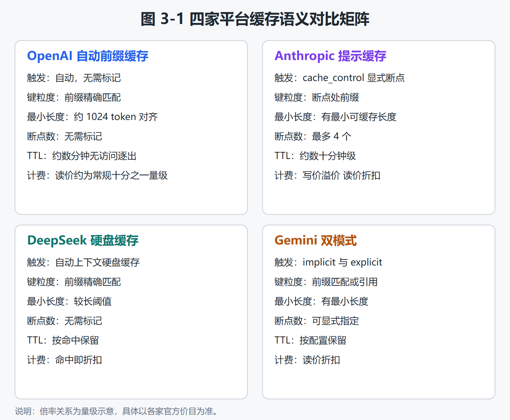
Task: Click 断点数：可显式指定
Action: pos(317,321)
